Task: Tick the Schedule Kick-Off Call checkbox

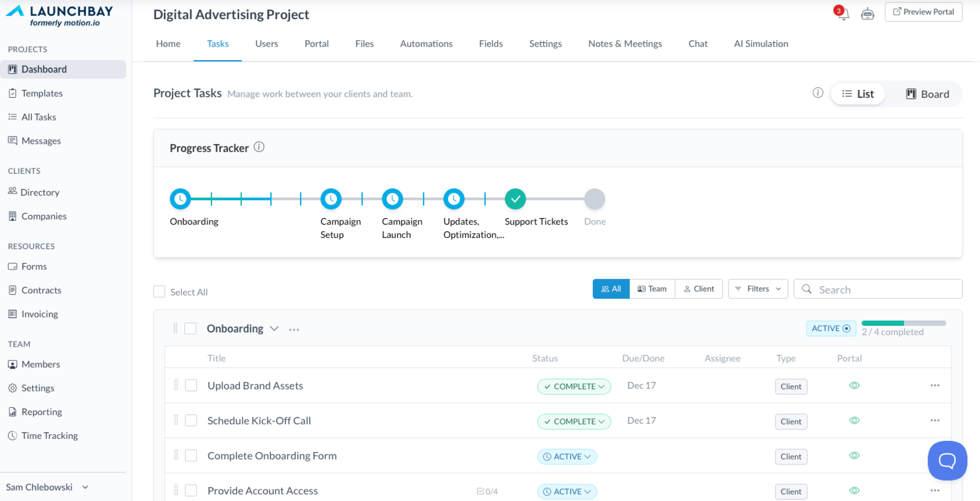Action: [191, 421]
